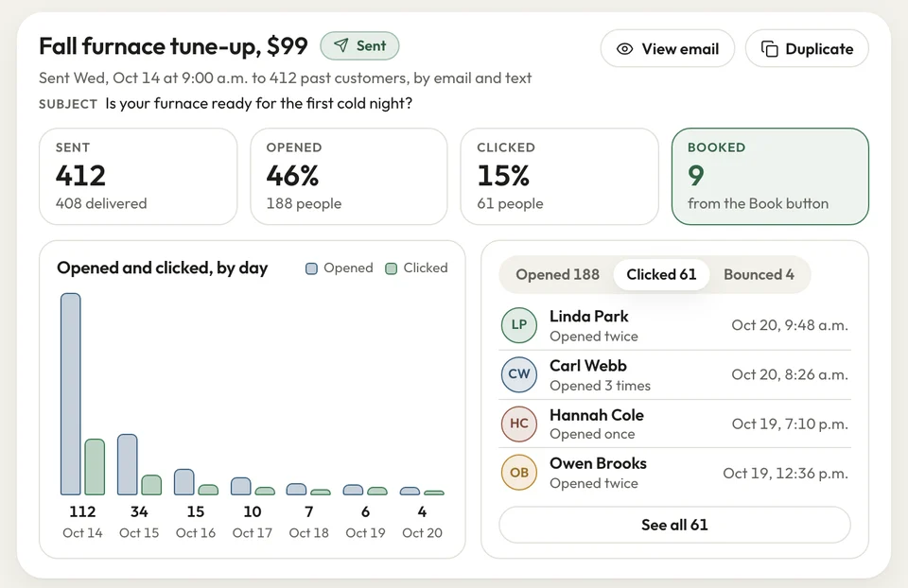The width and height of the screenshot is (908, 588).
Task: Click the '408 delivered' text
Action: point(101,203)
